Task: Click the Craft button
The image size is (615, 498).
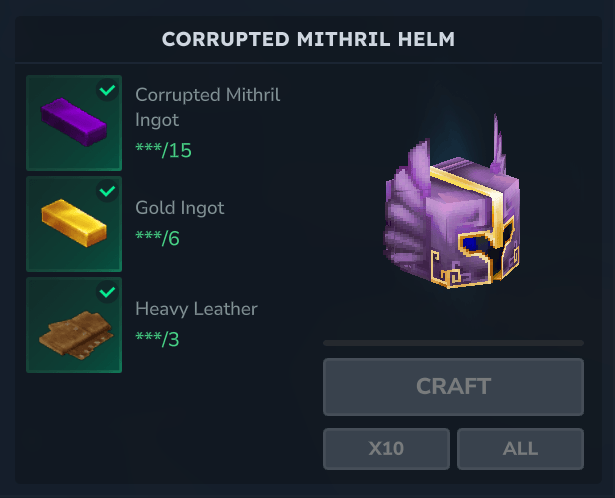Action: point(453,387)
